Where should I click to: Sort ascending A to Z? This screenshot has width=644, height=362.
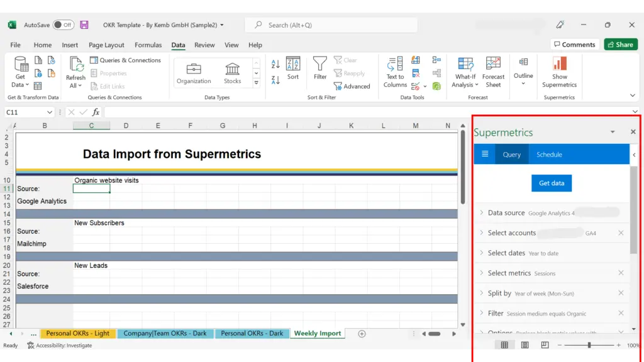pyautogui.click(x=275, y=63)
